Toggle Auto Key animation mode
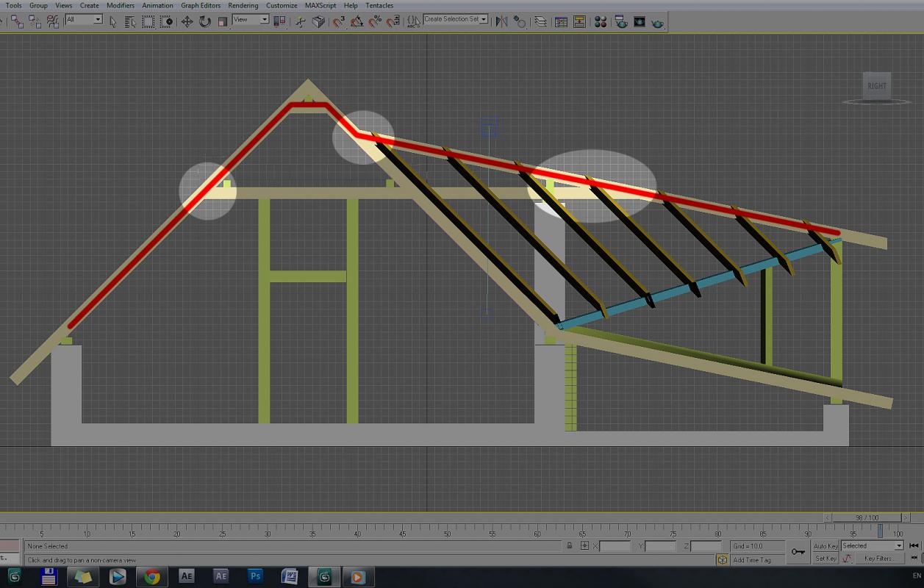Image resolution: width=924 pixels, height=588 pixels. (825, 546)
